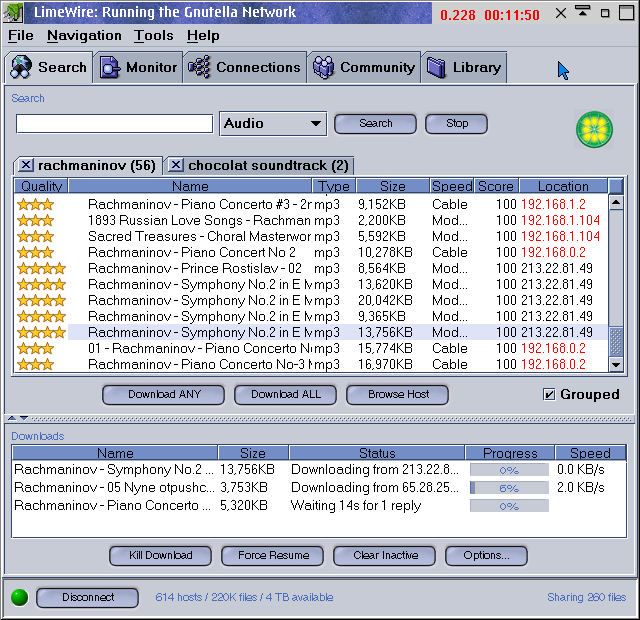Select Symphony No.2 download row
This screenshot has height=620, width=640.
319,469
